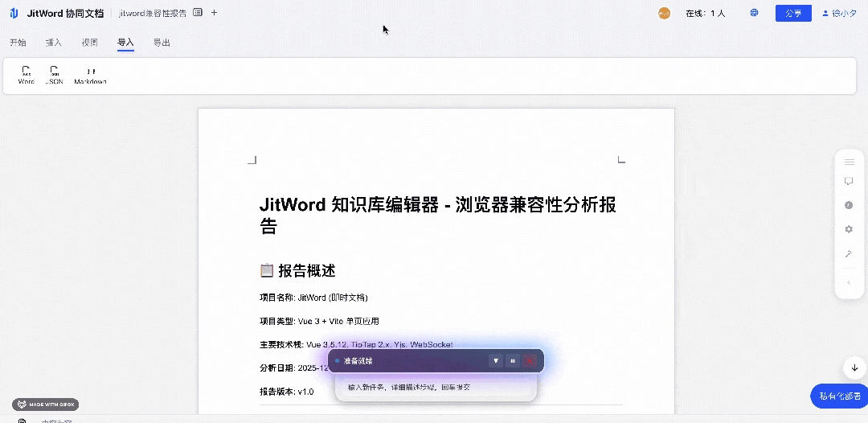Click the 准备就绪 status label
Screen dimensions: 868x423
click(358, 361)
